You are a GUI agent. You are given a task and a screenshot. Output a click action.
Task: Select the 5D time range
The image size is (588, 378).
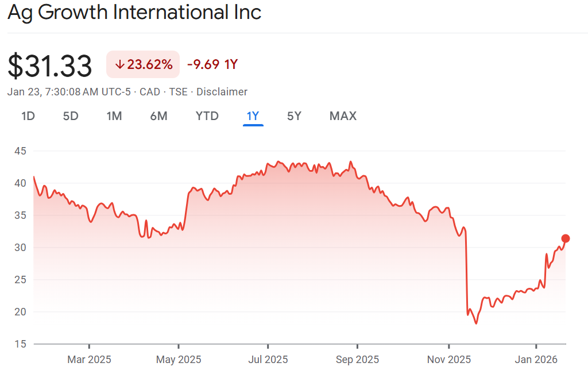point(71,116)
